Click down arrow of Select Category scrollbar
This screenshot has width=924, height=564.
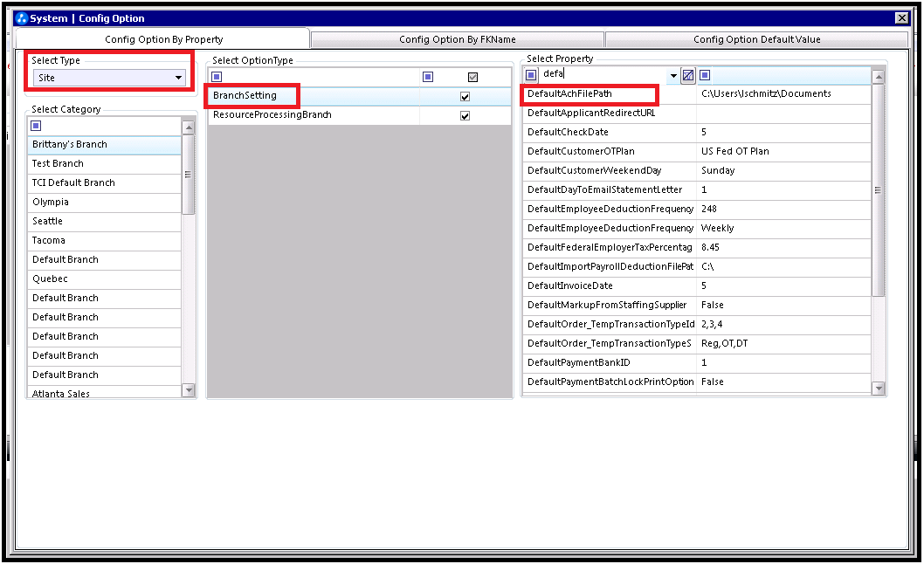click(x=189, y=389)
